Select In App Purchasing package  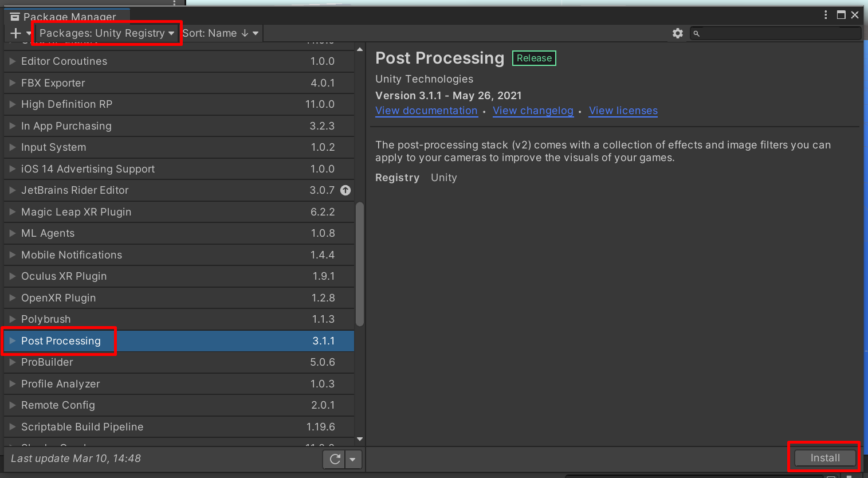point(179,126)
